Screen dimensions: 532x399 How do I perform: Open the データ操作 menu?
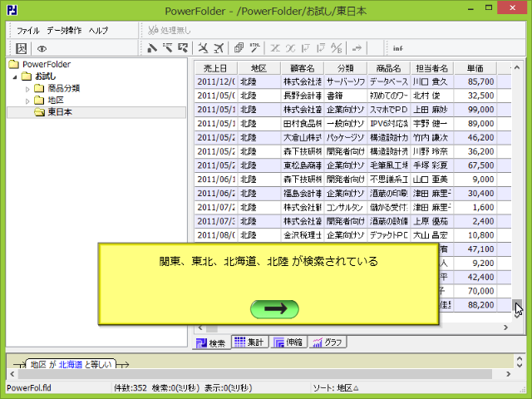[64, 31]
